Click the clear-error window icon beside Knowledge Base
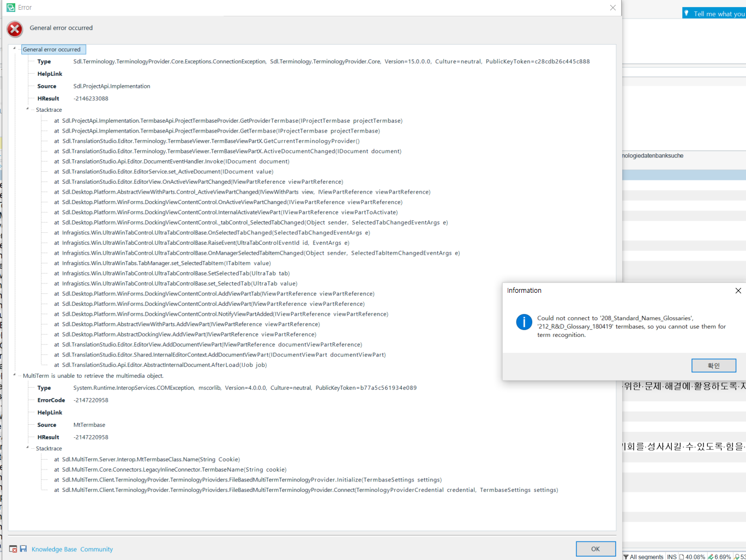 coord(13,549)
